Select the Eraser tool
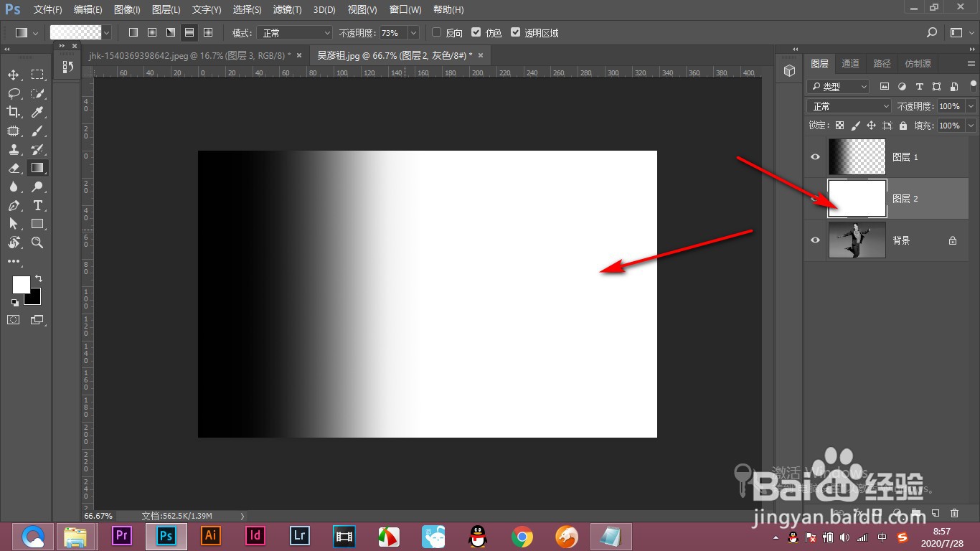The image size is (980, 551). coord(14,168)
